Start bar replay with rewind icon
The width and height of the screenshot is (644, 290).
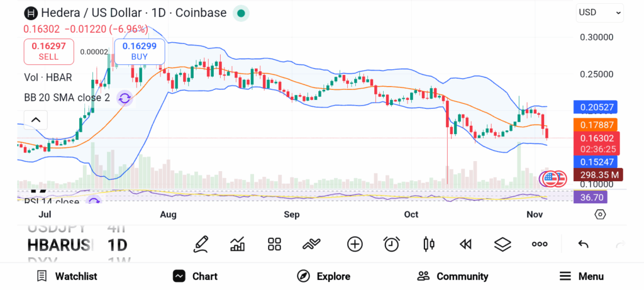click(465, 244)
